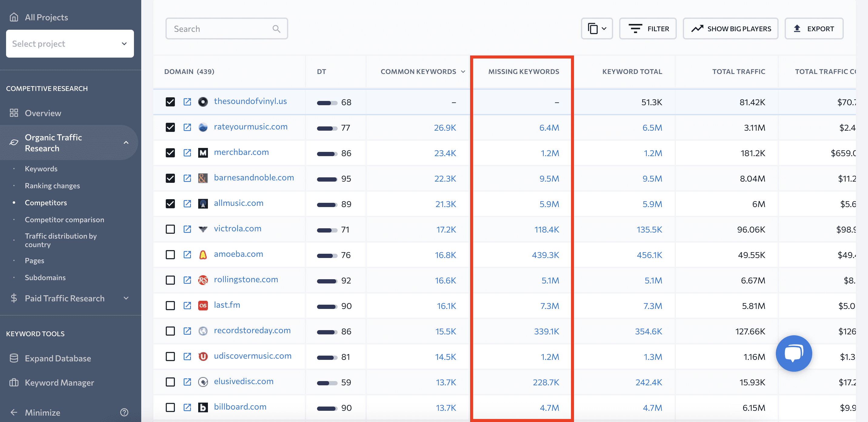Viewport: 868px width, 422px height.
Task: Uncheck the merchbar.com checkbox
Action: coord(171,153)
